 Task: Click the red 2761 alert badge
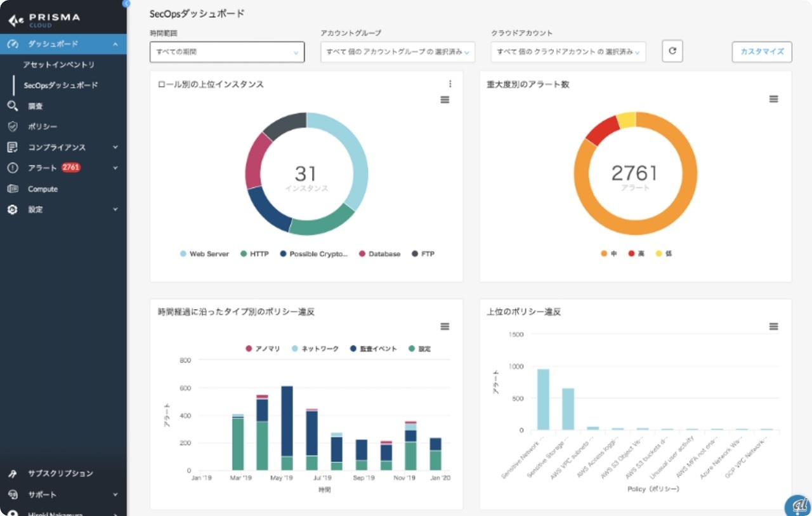(71, 168)
